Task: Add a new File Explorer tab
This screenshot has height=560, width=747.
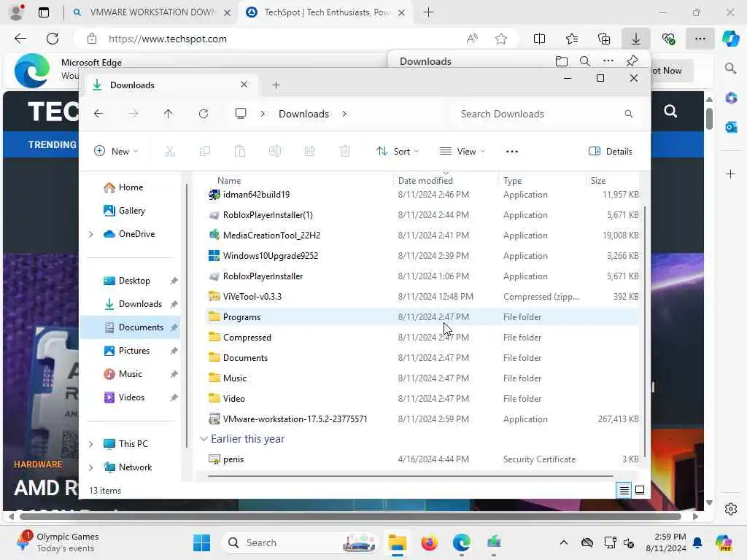Action: [x=276, y=85]
